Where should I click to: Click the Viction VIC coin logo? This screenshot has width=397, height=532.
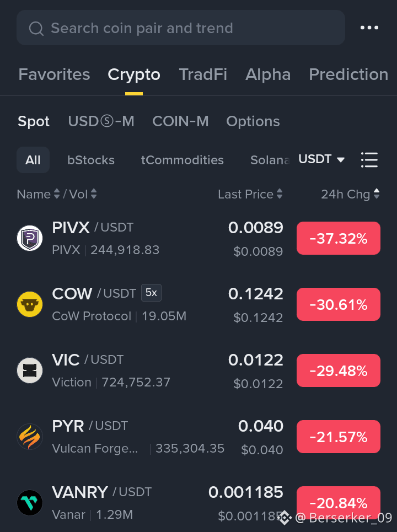(30, 370)
